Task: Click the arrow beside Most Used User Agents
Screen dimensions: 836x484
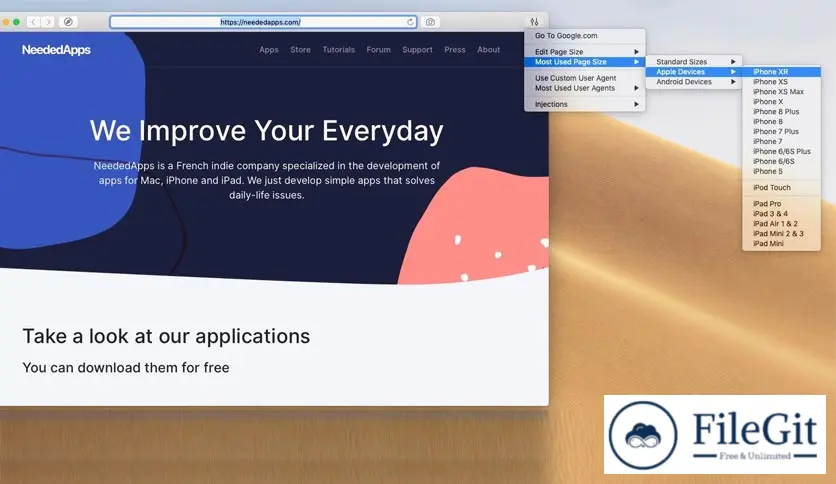Action: [x=636, y=88]
